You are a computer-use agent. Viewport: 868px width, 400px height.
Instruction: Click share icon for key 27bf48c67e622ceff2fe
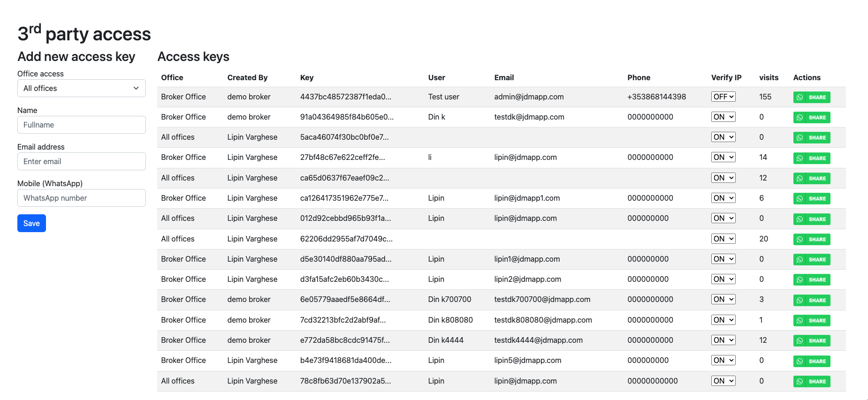[811, 158]
